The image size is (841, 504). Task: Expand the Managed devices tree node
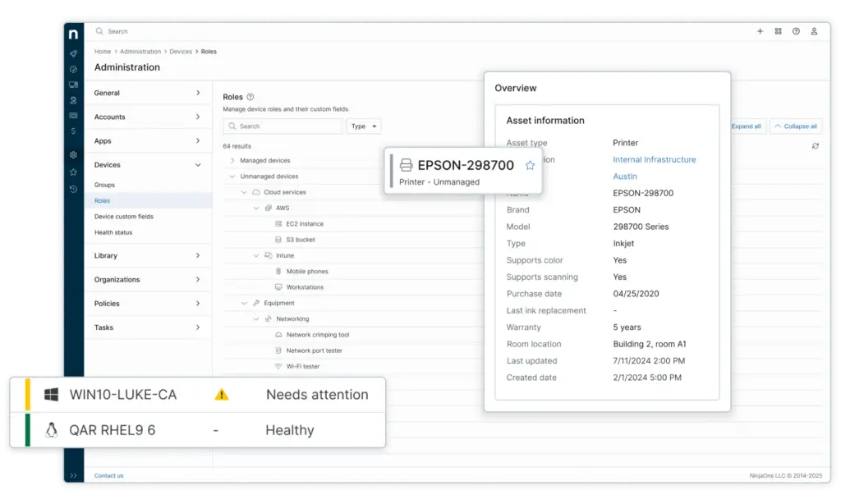click(x=232, y=160)
